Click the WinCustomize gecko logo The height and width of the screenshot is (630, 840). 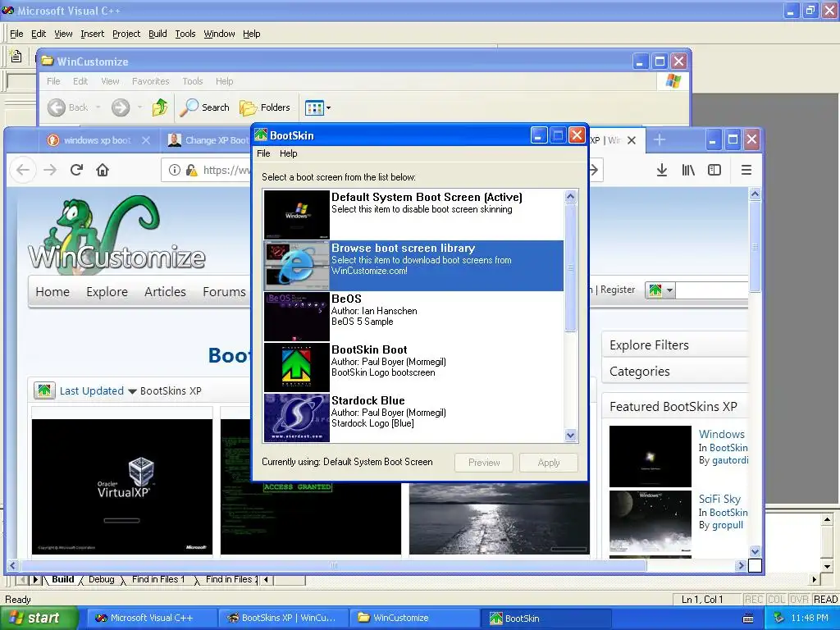coord(116,234)
